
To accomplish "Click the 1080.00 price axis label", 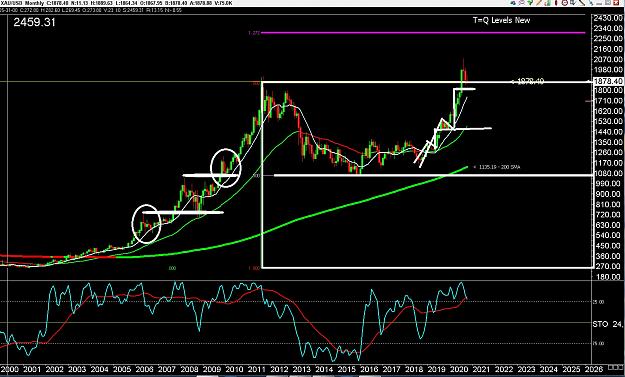I will coord(607,173).
